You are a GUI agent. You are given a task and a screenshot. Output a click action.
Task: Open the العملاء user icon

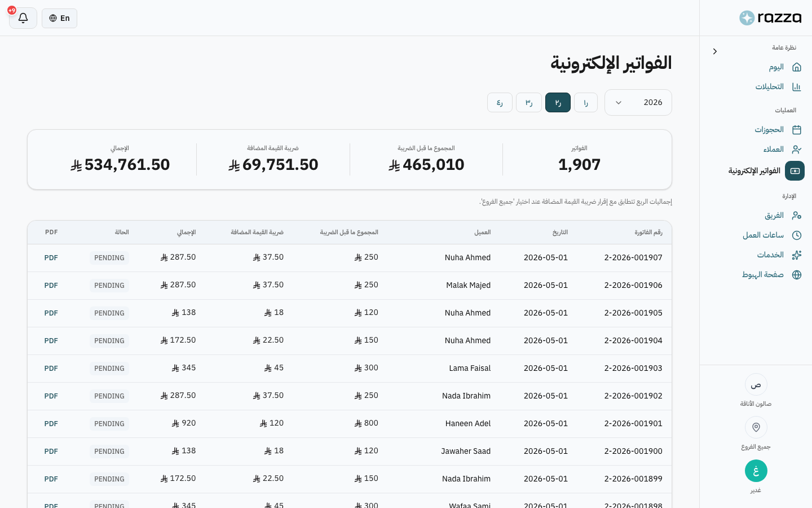tap(797, 150)
